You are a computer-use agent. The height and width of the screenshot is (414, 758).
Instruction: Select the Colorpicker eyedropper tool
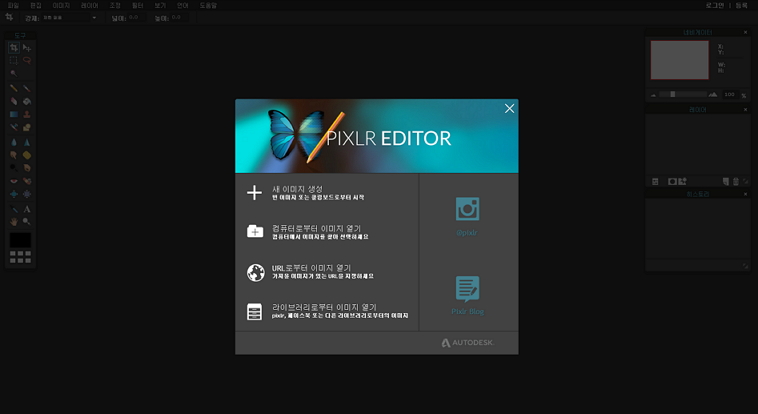[x=14, y=209]
